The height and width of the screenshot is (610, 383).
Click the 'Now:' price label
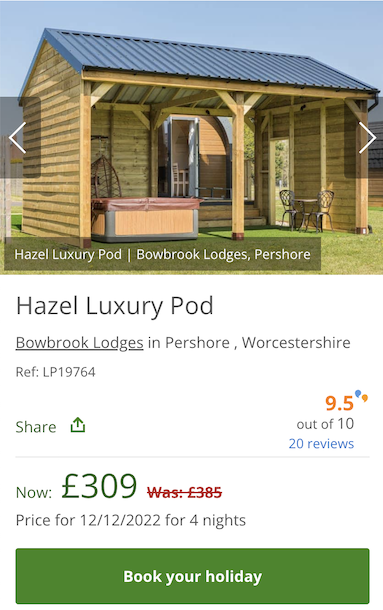tap(34, 493)
